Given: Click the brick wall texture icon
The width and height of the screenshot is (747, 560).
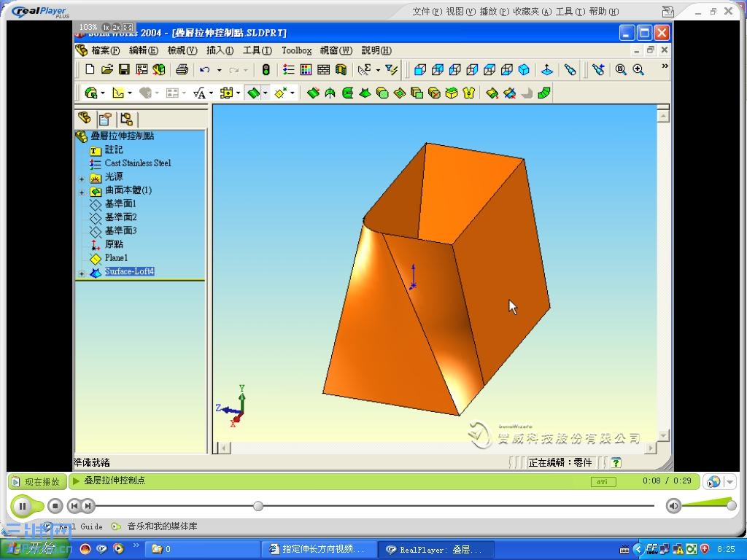Looking at the screenshot, I should pos(323,70).
